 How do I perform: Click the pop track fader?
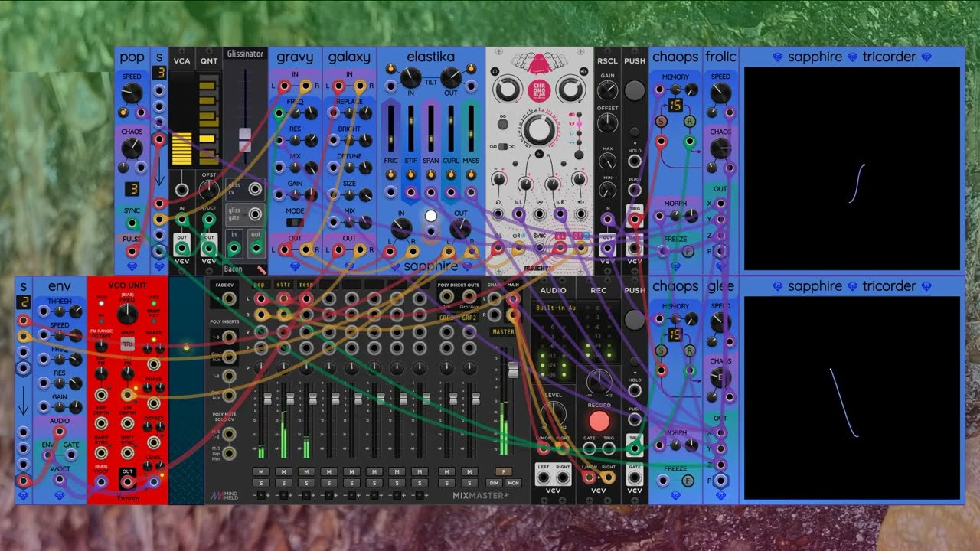[x=267, y=398]
